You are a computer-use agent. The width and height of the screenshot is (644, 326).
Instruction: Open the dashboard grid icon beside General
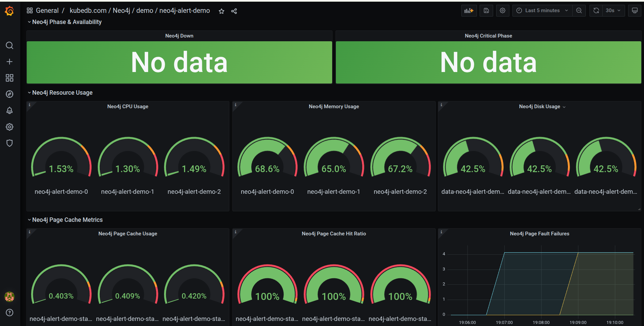pyautogui.click(x=30, y=10)
